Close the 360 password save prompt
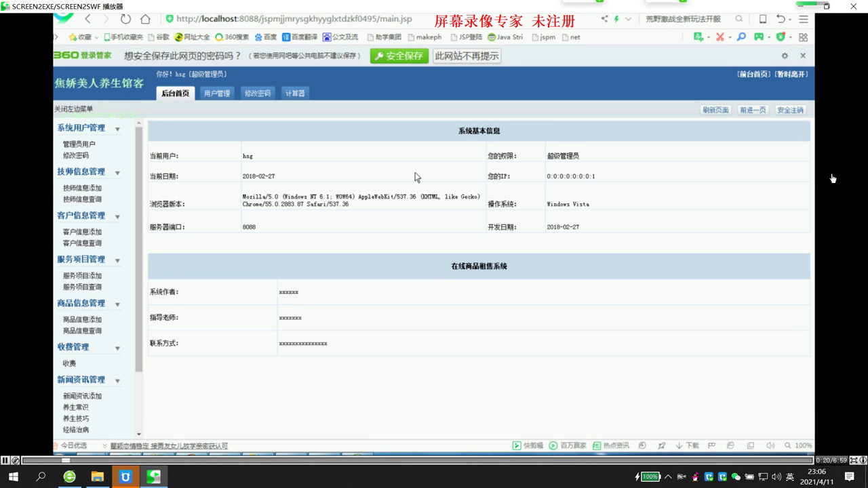The width and height of the screenshot is (868, 488). (x=803, y=56)
